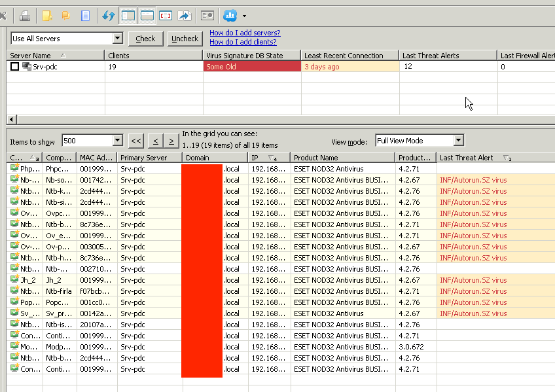Screen dimensions: 555x392
Task: Click the orange speech bubbles toolbar icon
Action: [x=66, y=16]
